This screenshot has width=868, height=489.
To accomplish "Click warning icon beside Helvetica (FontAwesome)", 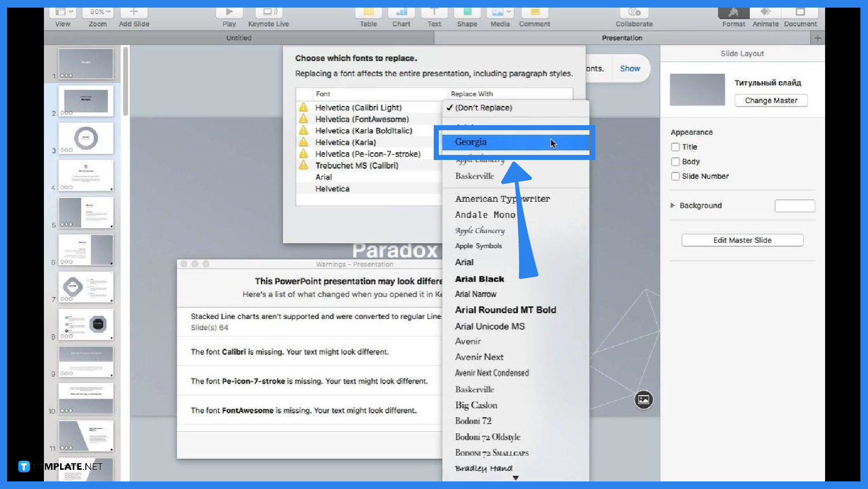I will point(303,119).
